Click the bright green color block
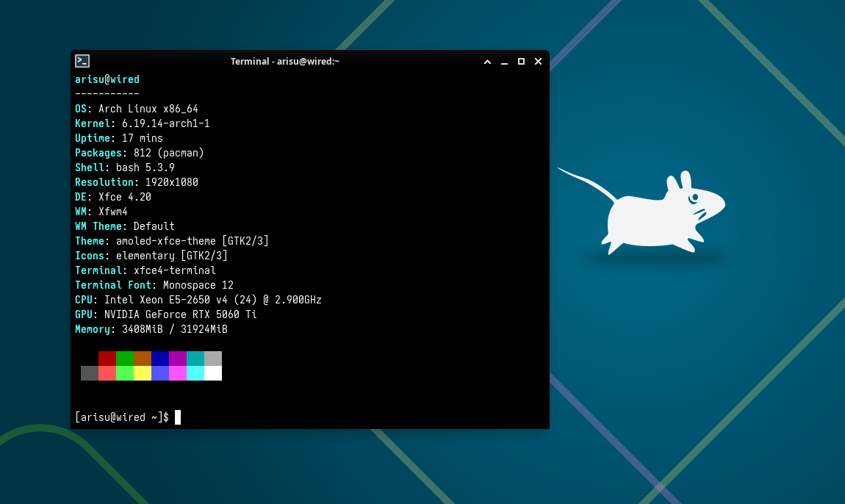The height and width of the screenshot is (504, 845). 125,373
